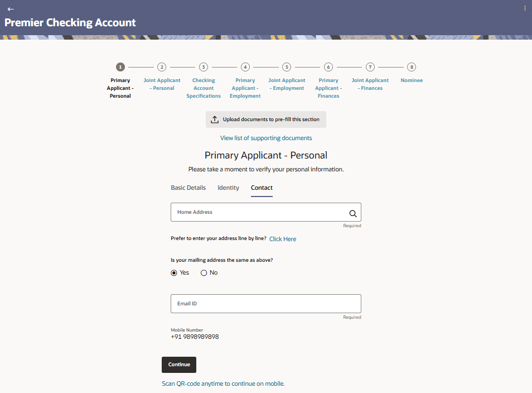Go back using the header arrow

pyautogui.click(x=11, y=9)
